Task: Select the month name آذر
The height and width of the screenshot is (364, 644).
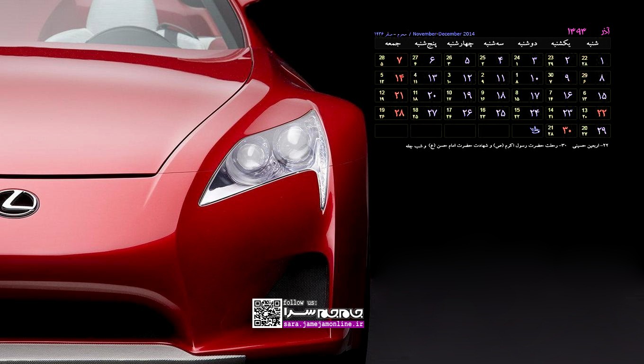Action: click(604, 31)
